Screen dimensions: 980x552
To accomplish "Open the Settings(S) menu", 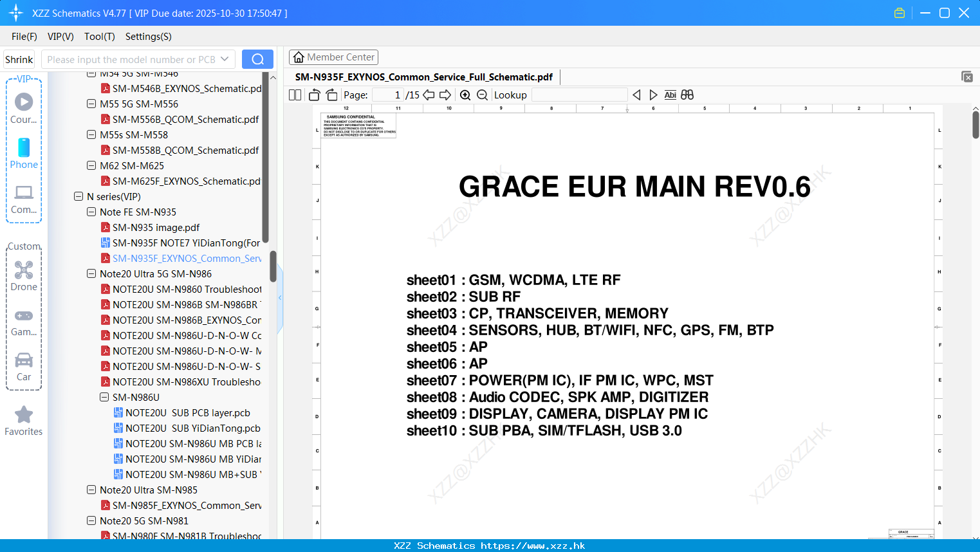I will [x=149, y=37].
